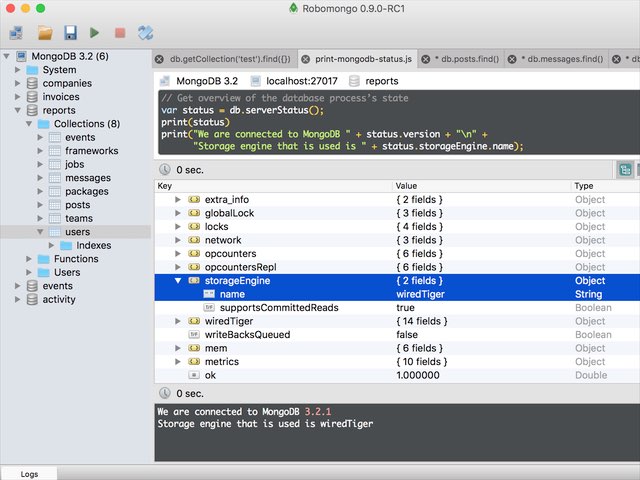Click the orientation rotate toolbar icon
The height and width of the screenshot is (480, 640).
(x=145, y=33)
